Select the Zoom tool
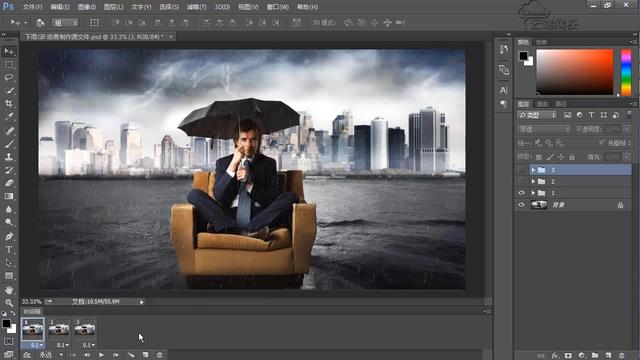Viewport: 640px width, 360px height. pos(9,303)
